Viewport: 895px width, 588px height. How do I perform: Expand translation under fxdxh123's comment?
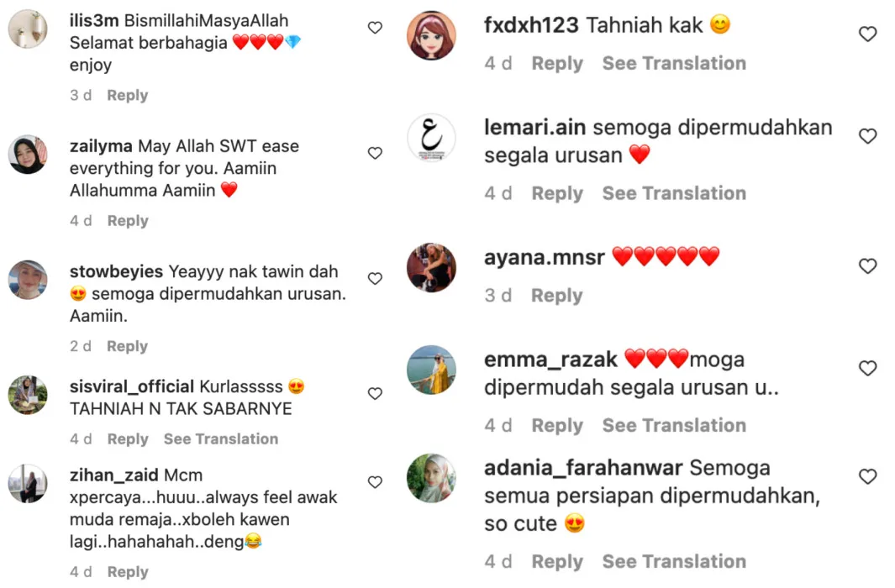click(674, 63)
